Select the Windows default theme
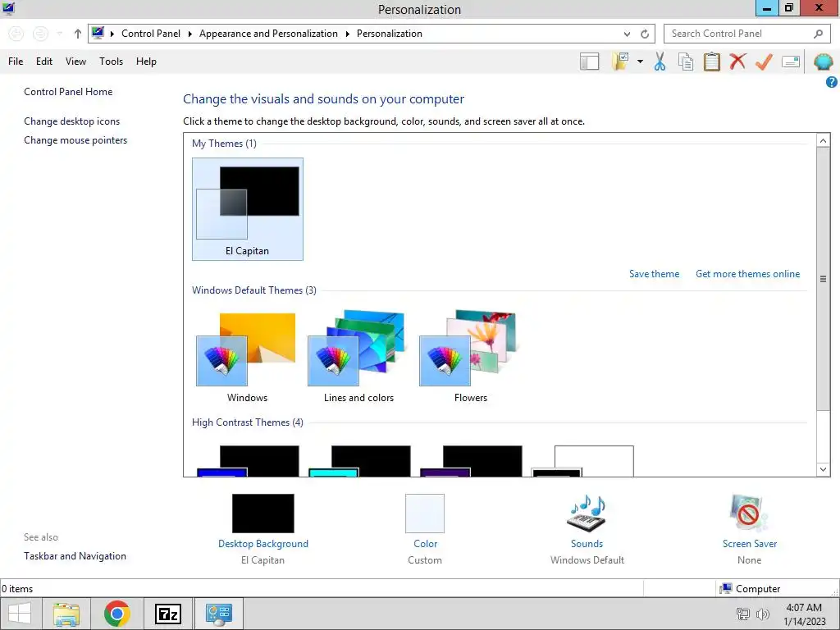The width and height of the screenshot is (840, 630). click(247, 358)
